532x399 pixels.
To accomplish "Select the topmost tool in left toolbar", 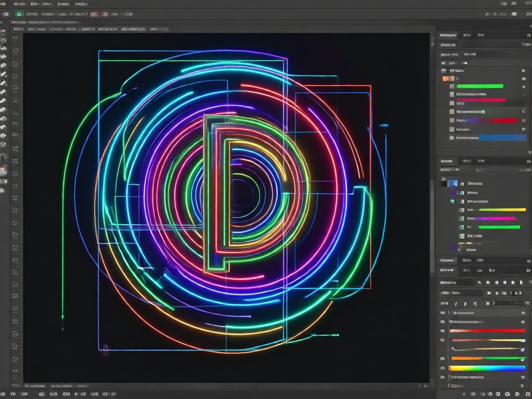I will click(x=4, y=32).
